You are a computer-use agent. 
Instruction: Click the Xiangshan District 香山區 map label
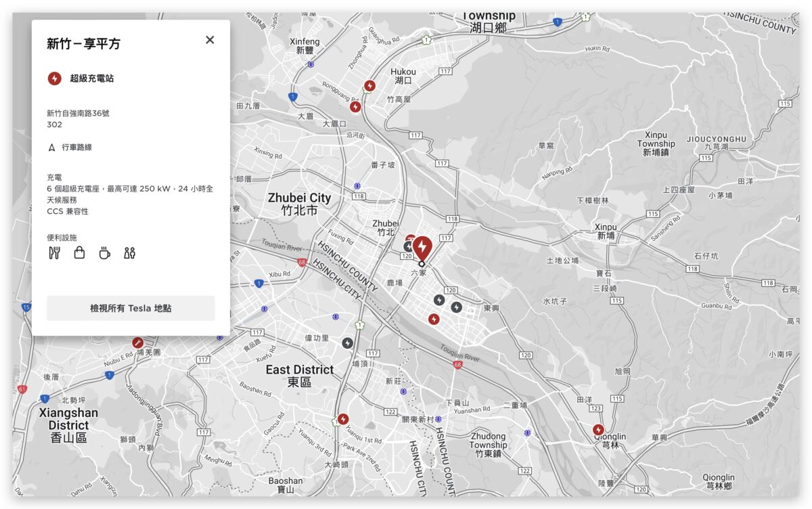[68, 425]
